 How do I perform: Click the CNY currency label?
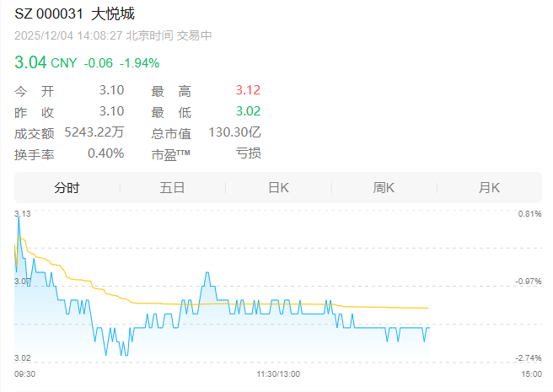tap(64, 63)
